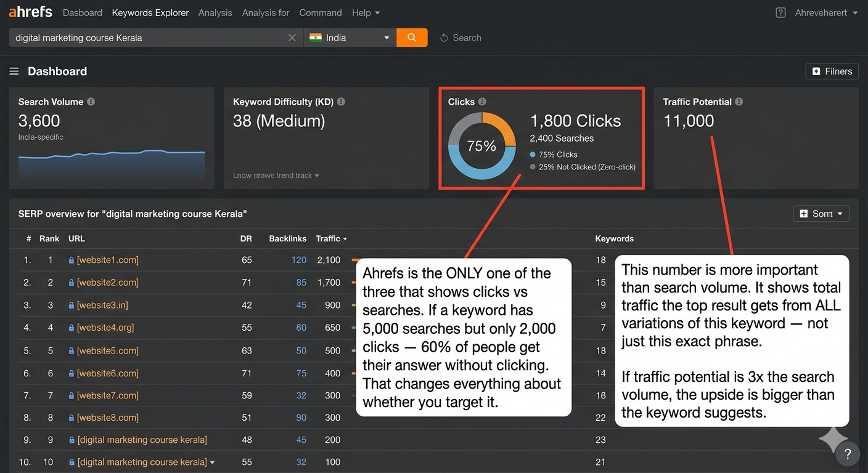Open the website7.com link
Screen dimensions: 868x473
108,395
